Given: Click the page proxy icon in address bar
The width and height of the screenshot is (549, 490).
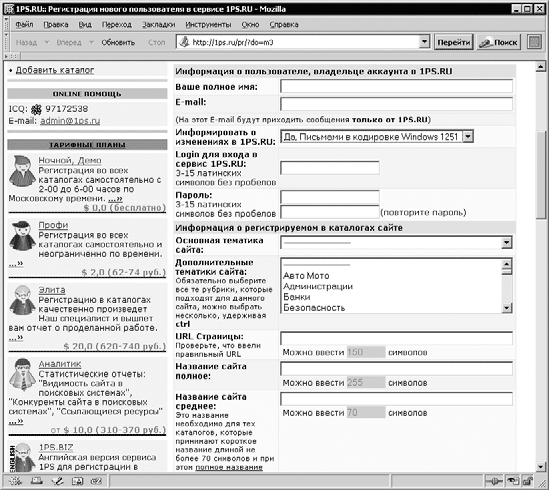Looking at the screenshot, I should tap(184, 42).
